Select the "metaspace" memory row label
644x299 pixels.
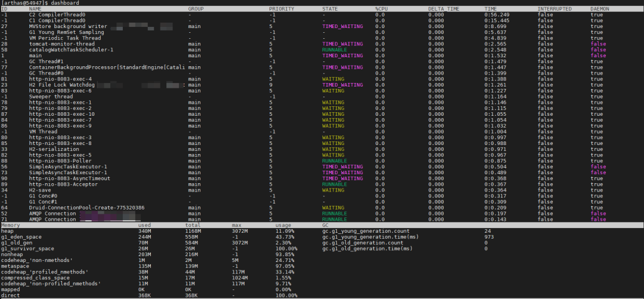click(x=15, y=266)
